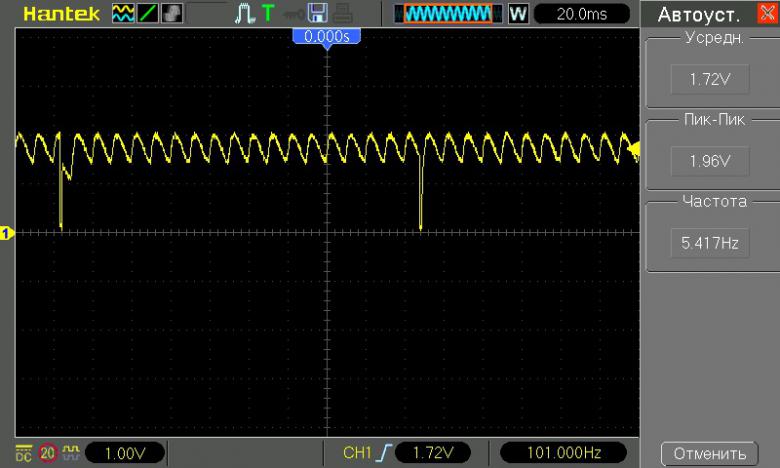Click the yellow square wave probe icon
The width and height of the screenshot is (780, 468).
[71, 452]
